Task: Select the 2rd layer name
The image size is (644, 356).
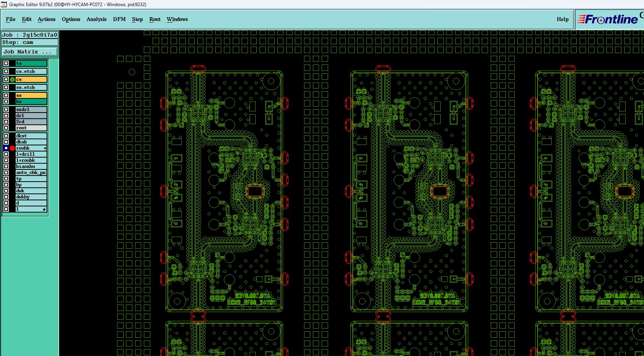Action: click(31, 122)
